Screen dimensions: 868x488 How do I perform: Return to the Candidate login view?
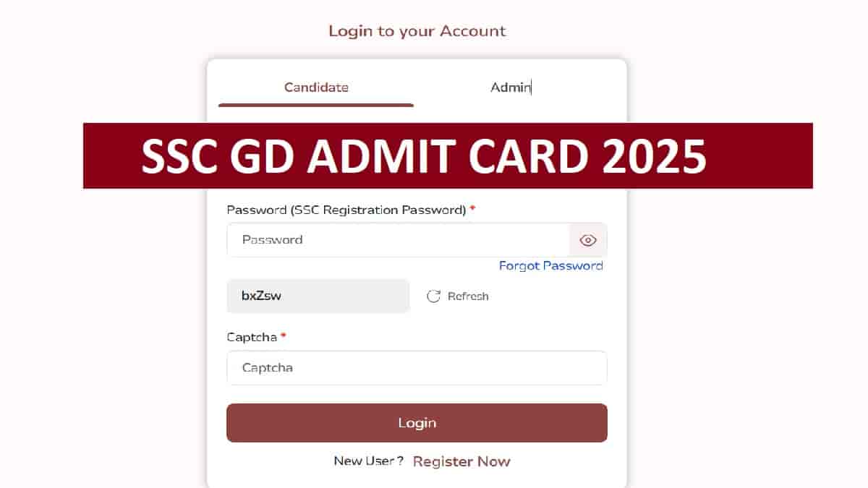316,87
